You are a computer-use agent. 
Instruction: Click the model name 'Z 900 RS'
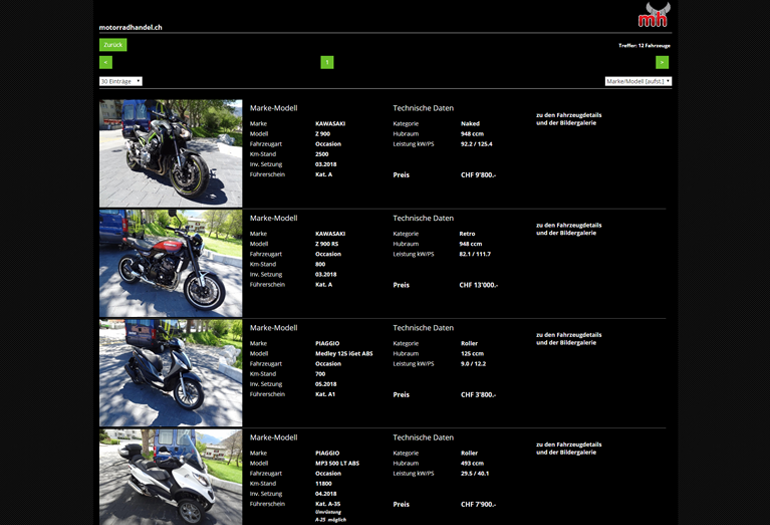327,244
